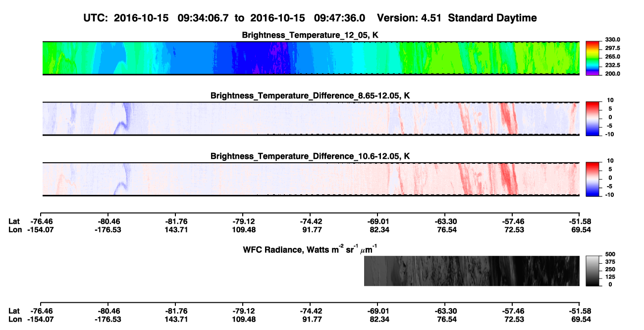Click latitude '-74.42' under the WFC Radiance panel
644x330 pixels.
coord(310,311)
